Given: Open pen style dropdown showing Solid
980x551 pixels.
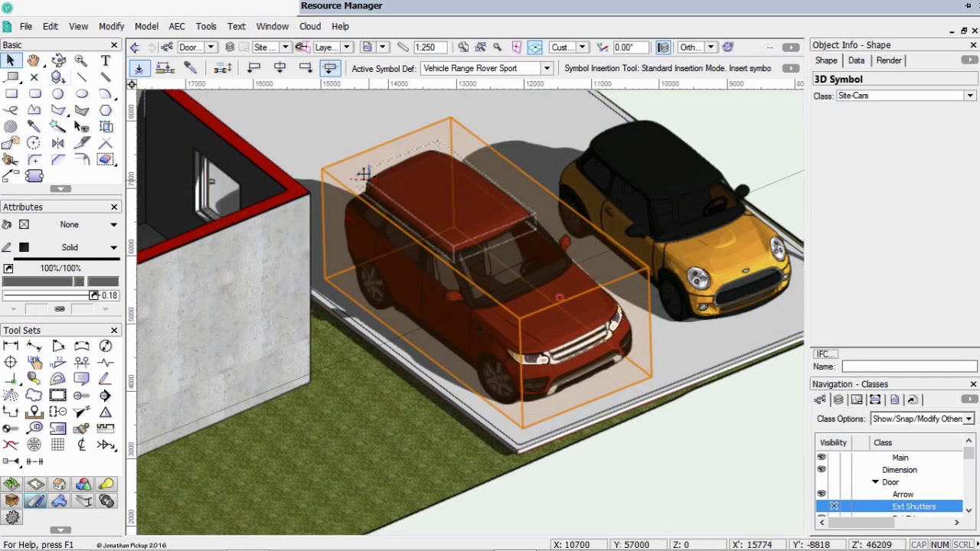Looking at the screenshot, I should click(113, 247).
